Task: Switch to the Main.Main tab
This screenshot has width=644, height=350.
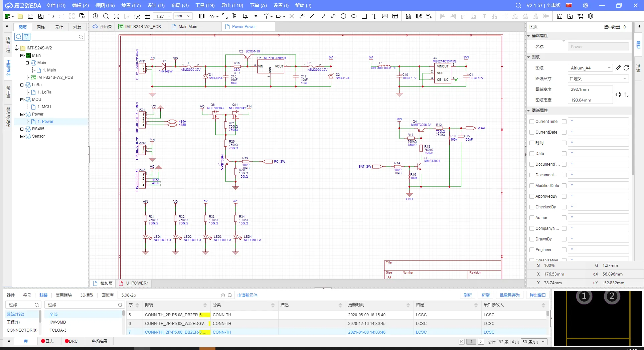Action: tap(188, 27)
